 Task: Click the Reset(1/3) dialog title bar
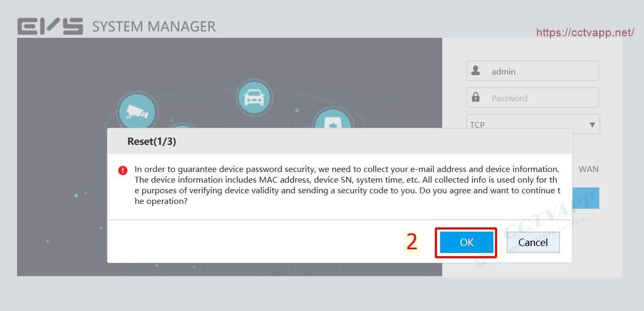(x=339, y=142)
